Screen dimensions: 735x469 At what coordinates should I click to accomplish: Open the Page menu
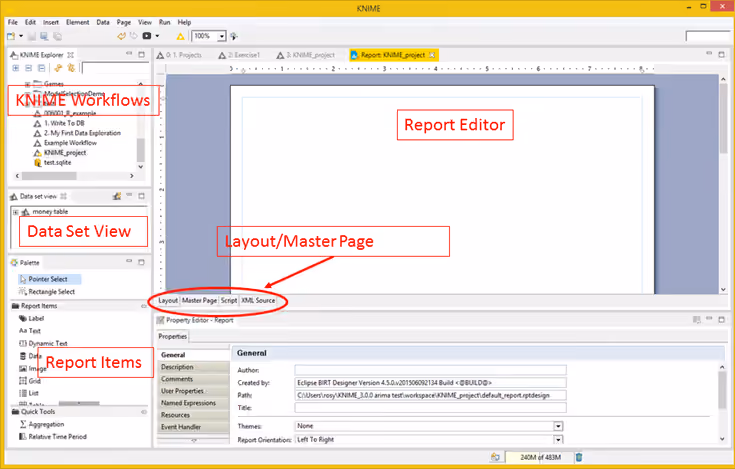(124, 22)
